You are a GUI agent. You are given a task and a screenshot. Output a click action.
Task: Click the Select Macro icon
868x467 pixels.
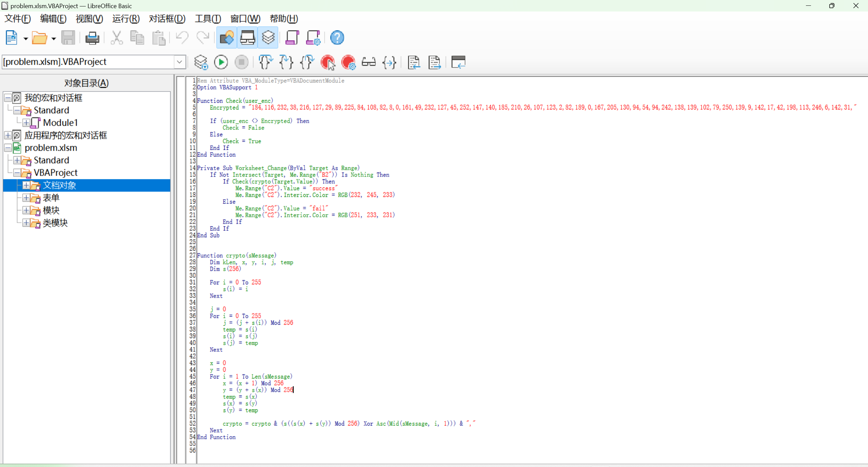coord(247,38)
